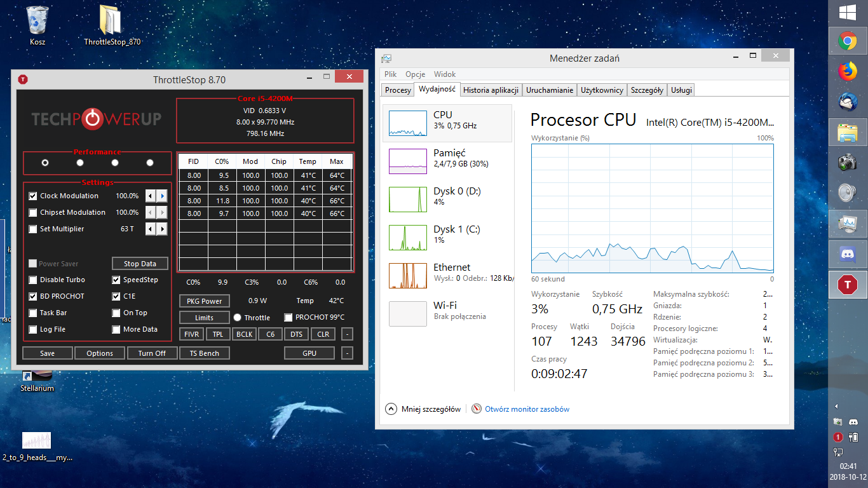
Task: Show hidden system tray icons
Action: (837, 406)
